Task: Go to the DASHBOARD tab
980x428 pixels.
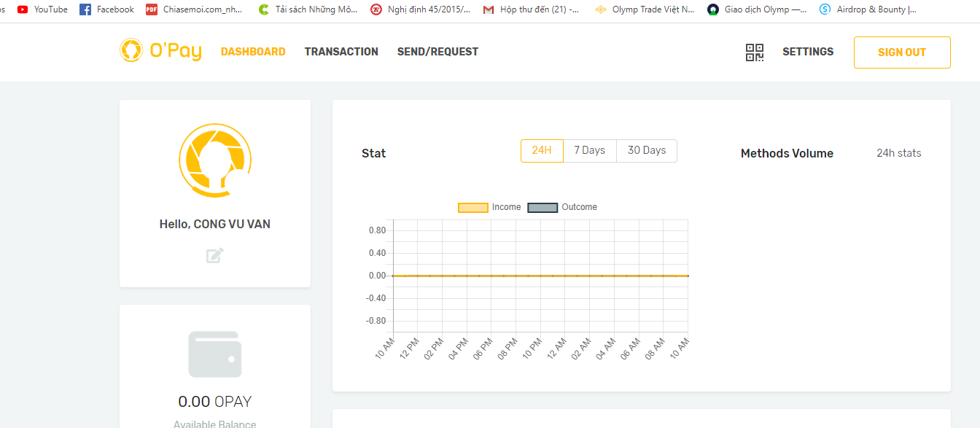Action: [253, 52]
